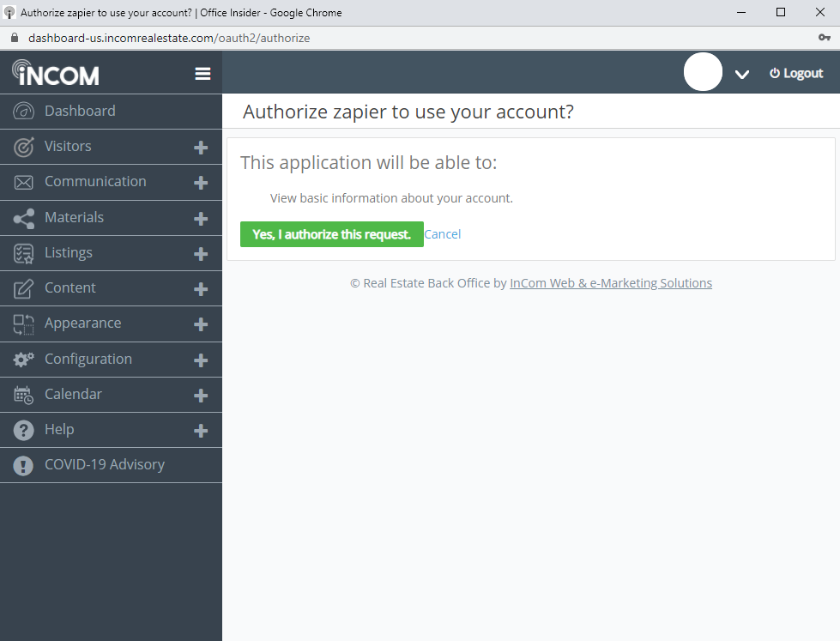Click the Listings checklist icon
Viewport: 840px width, 641px height.
[x=23, y=253]
